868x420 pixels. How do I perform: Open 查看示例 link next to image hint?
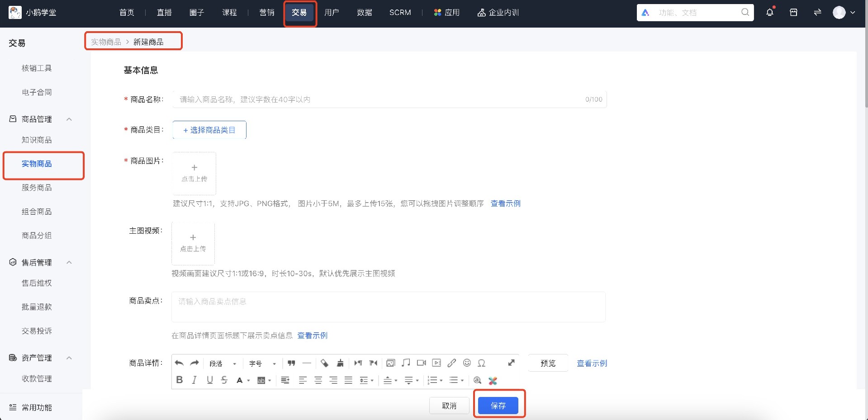pyautogui.click(x=506, y=203)
